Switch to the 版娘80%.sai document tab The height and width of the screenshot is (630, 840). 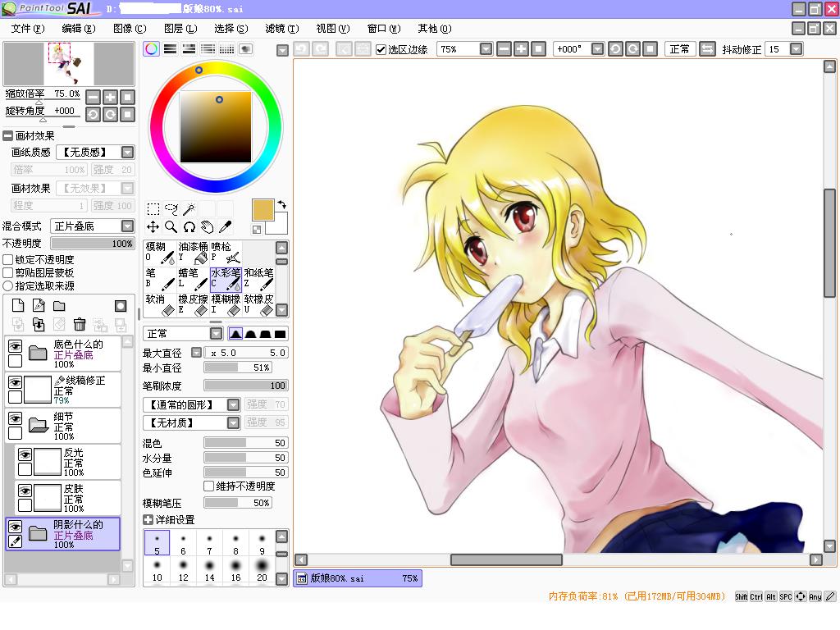coord(357,578)
